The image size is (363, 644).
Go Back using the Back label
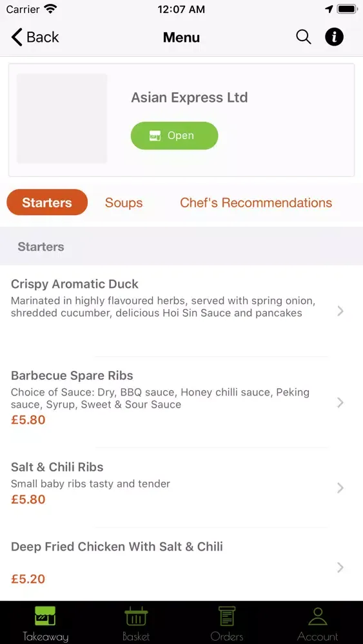[x=43, y=37]
